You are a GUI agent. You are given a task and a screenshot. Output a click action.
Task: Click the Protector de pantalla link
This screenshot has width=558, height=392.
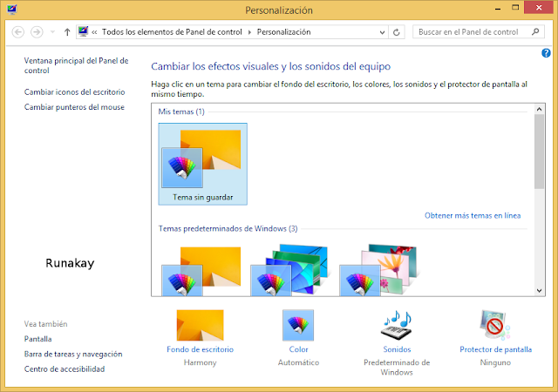[x=495, y=349]
